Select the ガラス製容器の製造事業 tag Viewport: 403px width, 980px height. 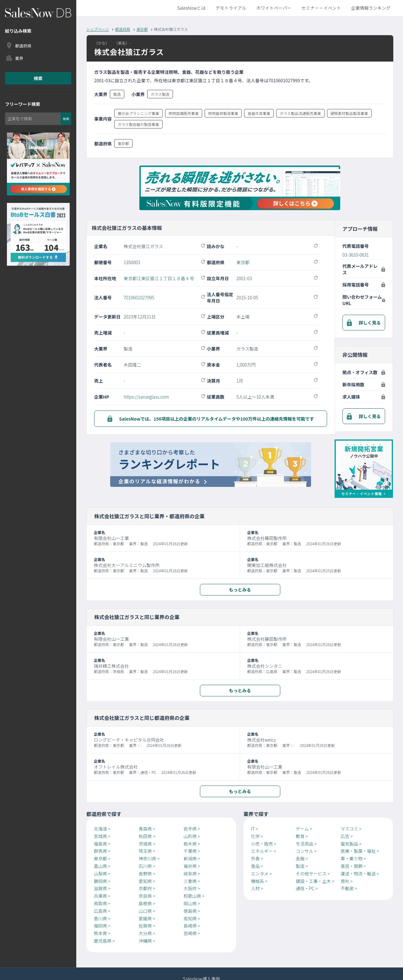click(x=138, y=124)
